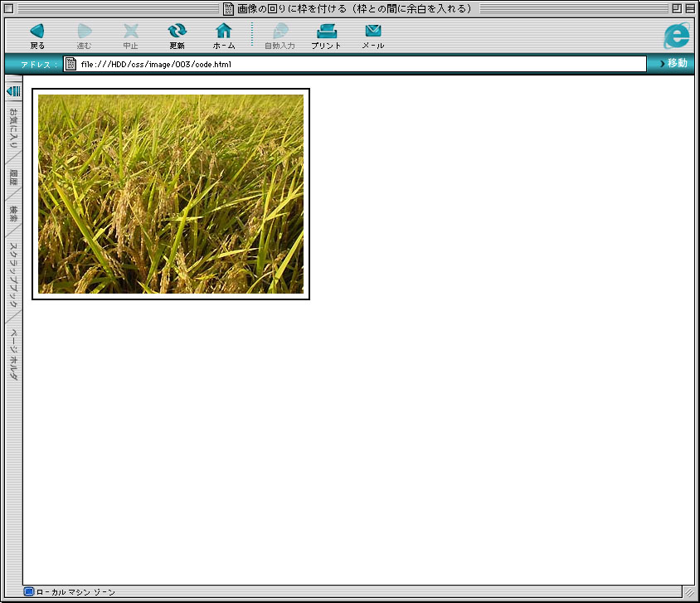Click the window zoom box
The image size is (700, 603).
tap(677, 8)
